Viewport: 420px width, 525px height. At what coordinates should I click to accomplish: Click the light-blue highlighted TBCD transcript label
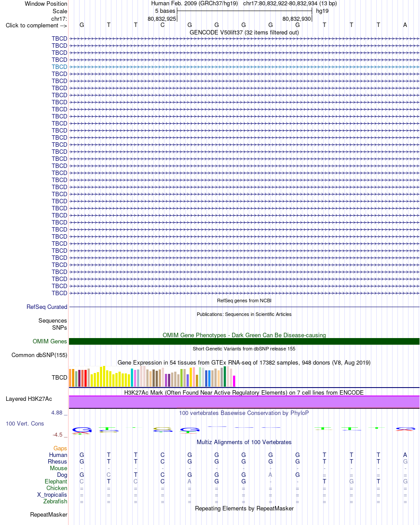(59, 67)
